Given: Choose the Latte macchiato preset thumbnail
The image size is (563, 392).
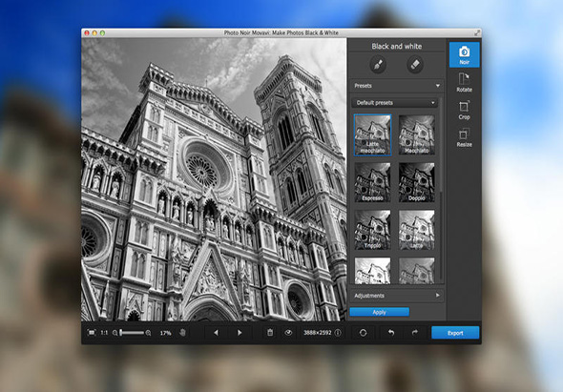Looking at the screenshot, I should pyautogui.click(x=373, y=135).
